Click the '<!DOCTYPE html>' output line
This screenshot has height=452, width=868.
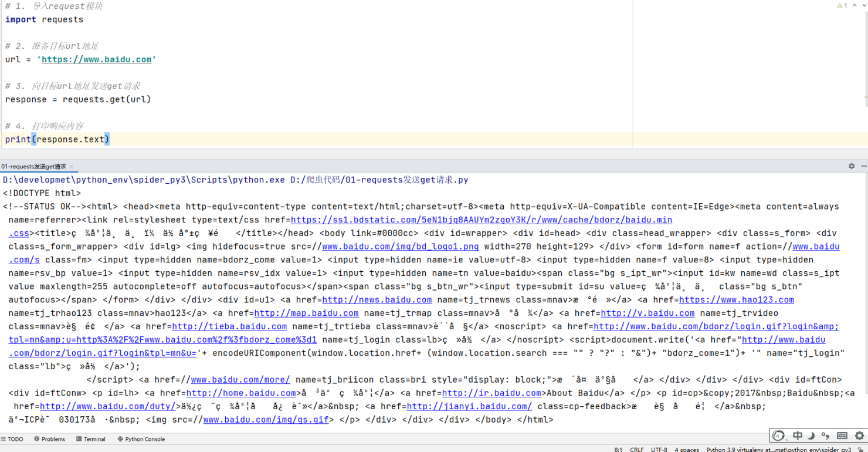click(42, 193)
